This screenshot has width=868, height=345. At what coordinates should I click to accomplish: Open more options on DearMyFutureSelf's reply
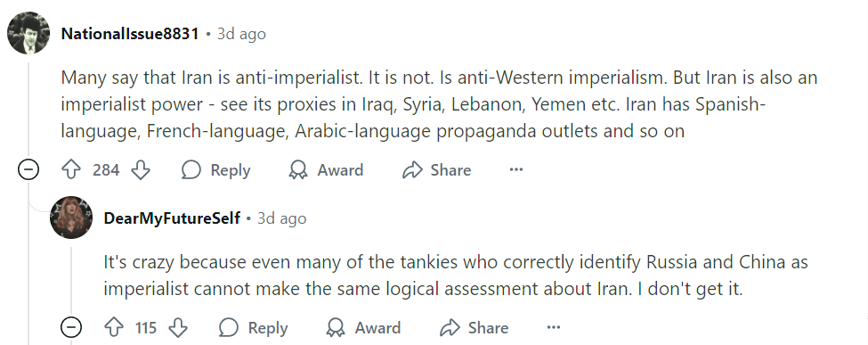pyautogui.click(x=554, y=328)
